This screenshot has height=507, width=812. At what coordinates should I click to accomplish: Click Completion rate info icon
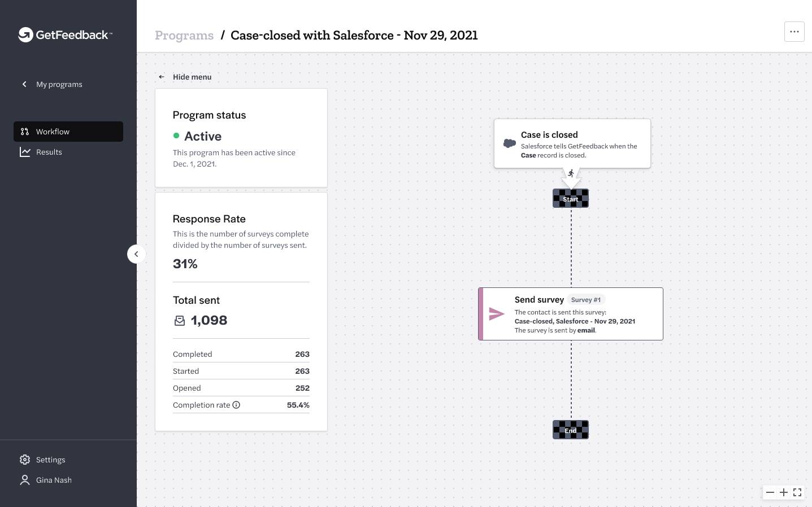pos(236,405)
